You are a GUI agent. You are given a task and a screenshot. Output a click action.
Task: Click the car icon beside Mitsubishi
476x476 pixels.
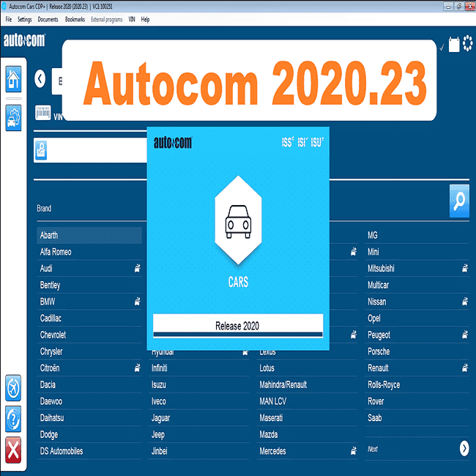tap(465, 268)
